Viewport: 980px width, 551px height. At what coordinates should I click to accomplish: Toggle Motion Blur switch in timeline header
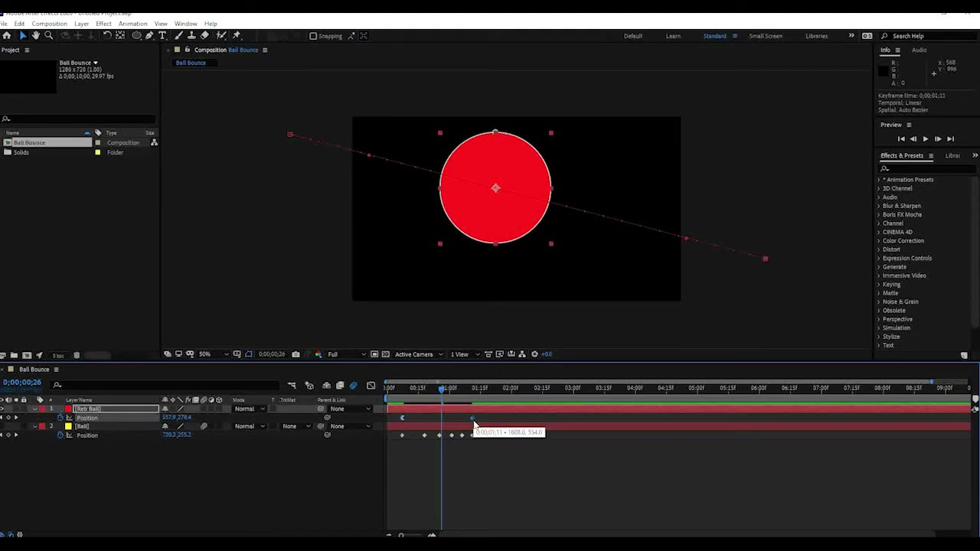coord(353,386)
